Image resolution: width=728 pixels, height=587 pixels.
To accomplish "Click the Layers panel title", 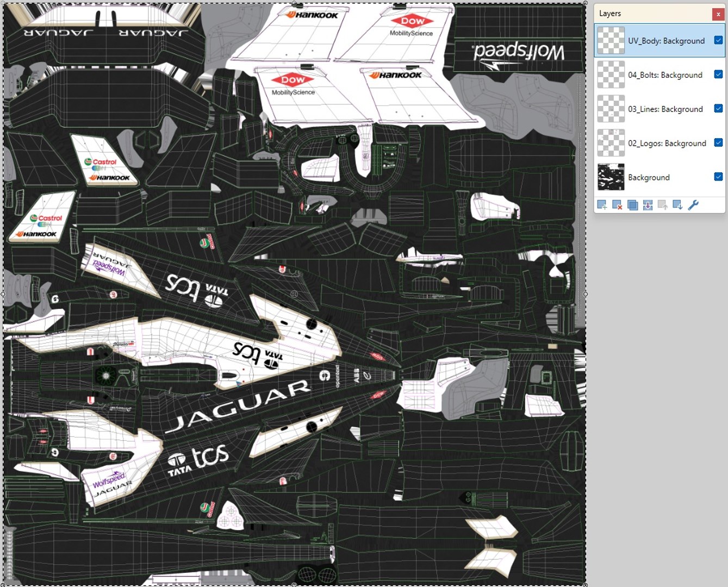I will [609, 14].
